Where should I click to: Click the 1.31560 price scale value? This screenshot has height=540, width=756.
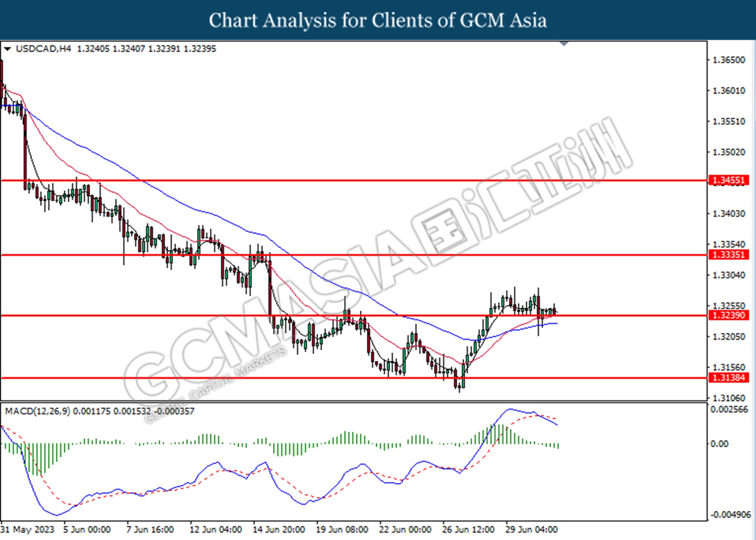[729, 368]
